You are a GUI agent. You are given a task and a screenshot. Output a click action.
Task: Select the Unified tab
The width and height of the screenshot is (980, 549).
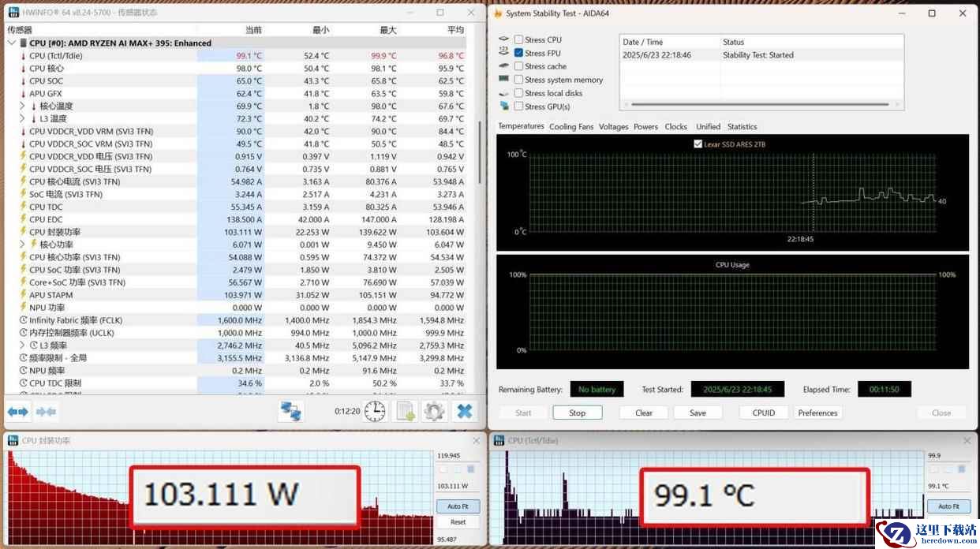coord(708,127)
